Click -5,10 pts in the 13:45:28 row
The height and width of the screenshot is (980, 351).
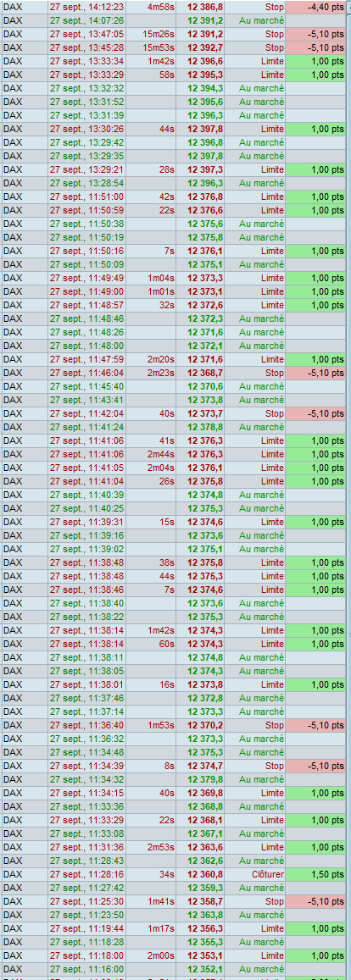coord(316,47)
